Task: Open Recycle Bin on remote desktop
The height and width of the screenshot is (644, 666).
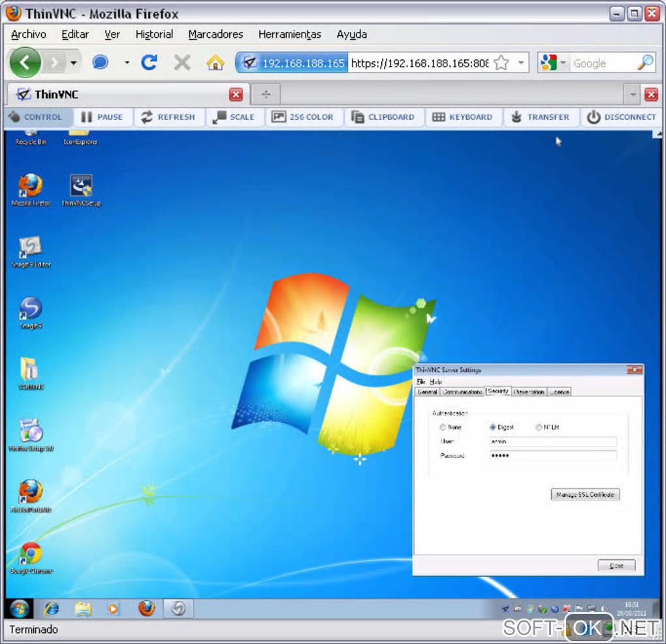Action: (x=31, y=138)
